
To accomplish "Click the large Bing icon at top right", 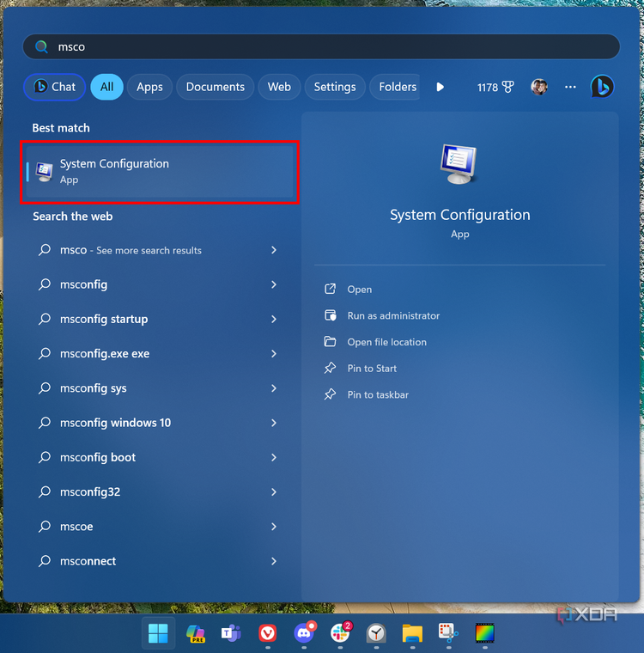I will [602, 87].
